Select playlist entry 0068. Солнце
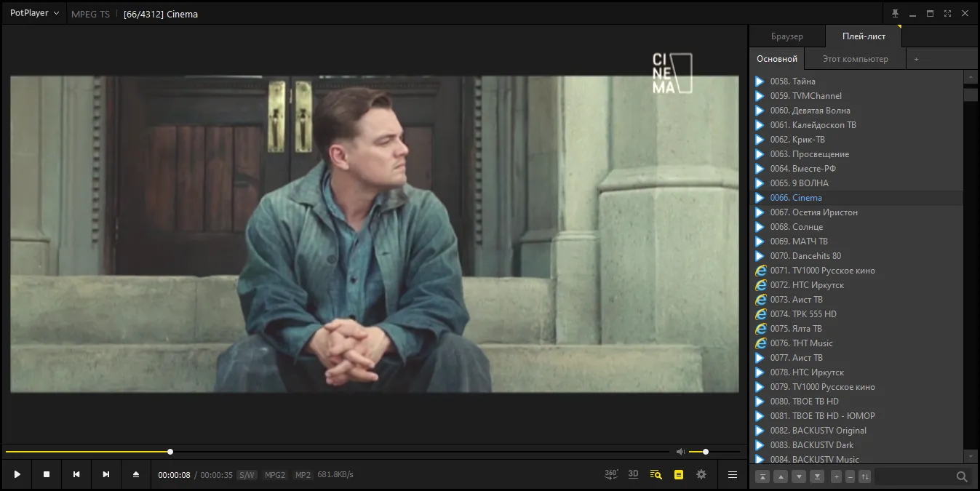The width and height of the screenshot is (980, 491). [x=856, y=227]
